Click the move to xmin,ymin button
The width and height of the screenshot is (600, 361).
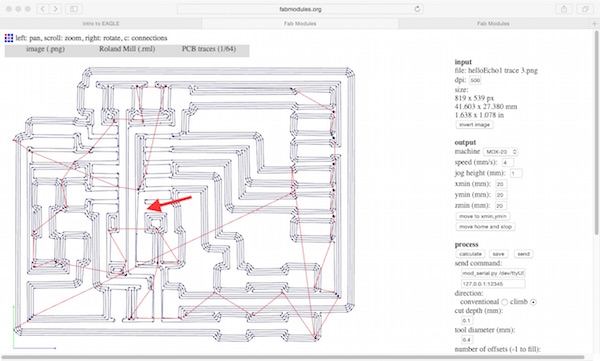[483, 216]
